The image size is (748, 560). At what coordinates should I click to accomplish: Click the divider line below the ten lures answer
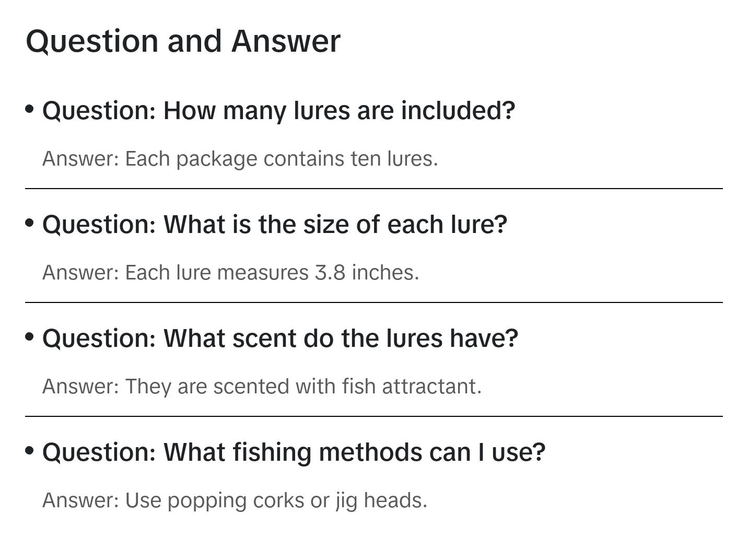tap(374, 189)
